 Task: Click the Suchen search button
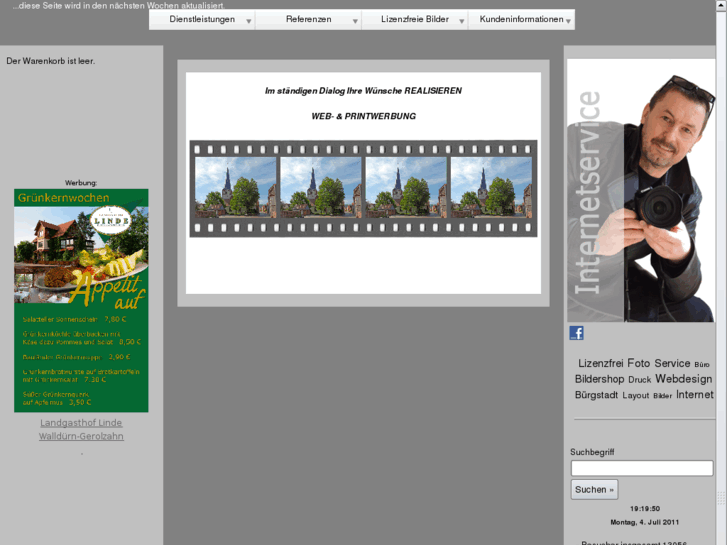(x=594, y=489)
